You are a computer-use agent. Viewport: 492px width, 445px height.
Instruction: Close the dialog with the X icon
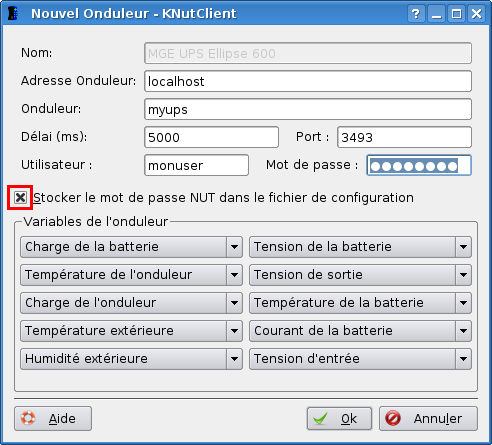click(476, 14)
